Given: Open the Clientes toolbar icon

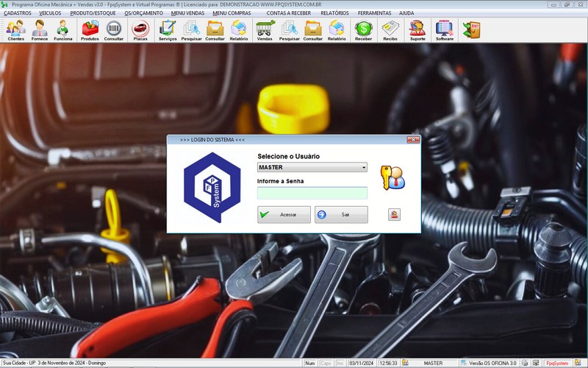Looking at the screenshot, I should pyautogui.click(x=15, y=30).
